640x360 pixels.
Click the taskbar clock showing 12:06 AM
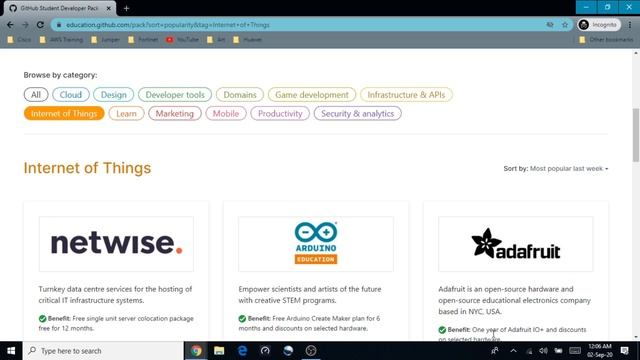[x=600, y=351]
